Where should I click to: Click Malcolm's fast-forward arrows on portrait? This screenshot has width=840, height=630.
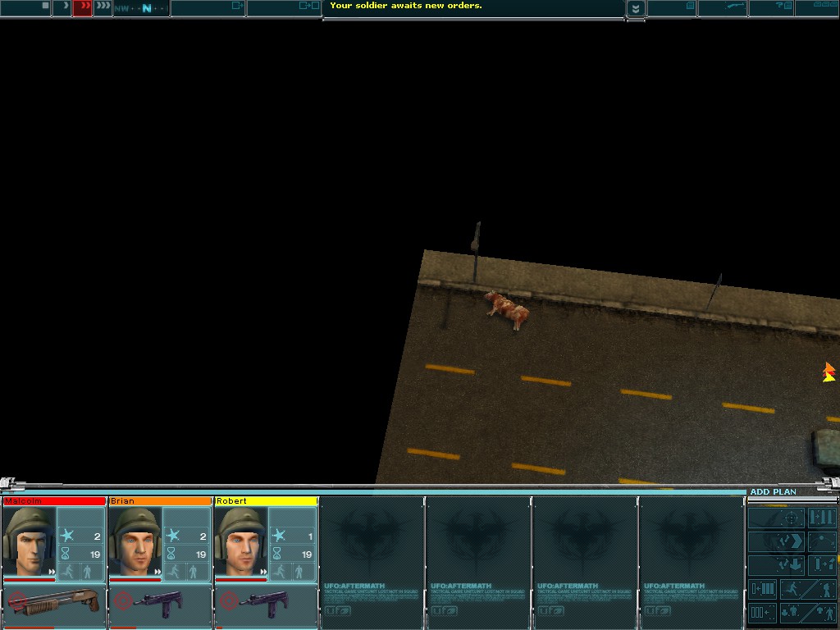(52, 572)
